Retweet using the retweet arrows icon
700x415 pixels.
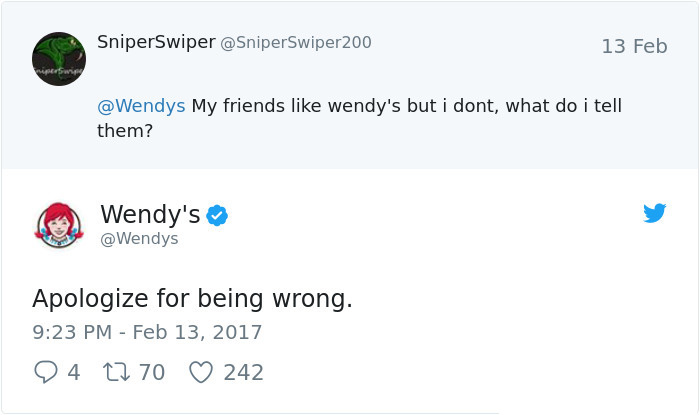tap(115, 372)
